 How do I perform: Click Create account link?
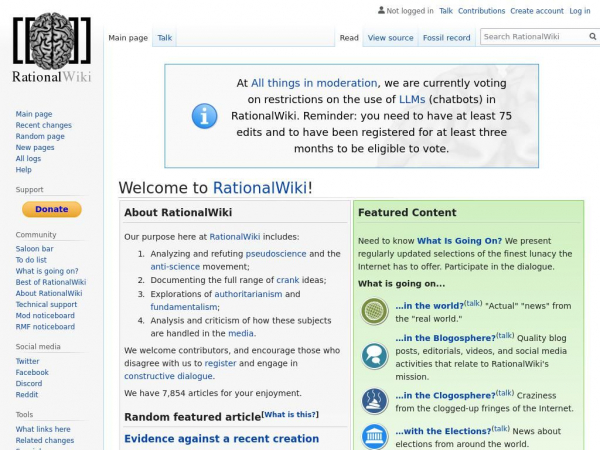pyautogui.click(x=537, y=11)
